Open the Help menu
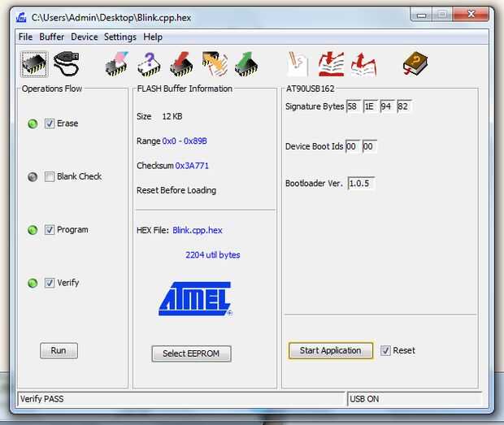 click(x=153, y=37)
